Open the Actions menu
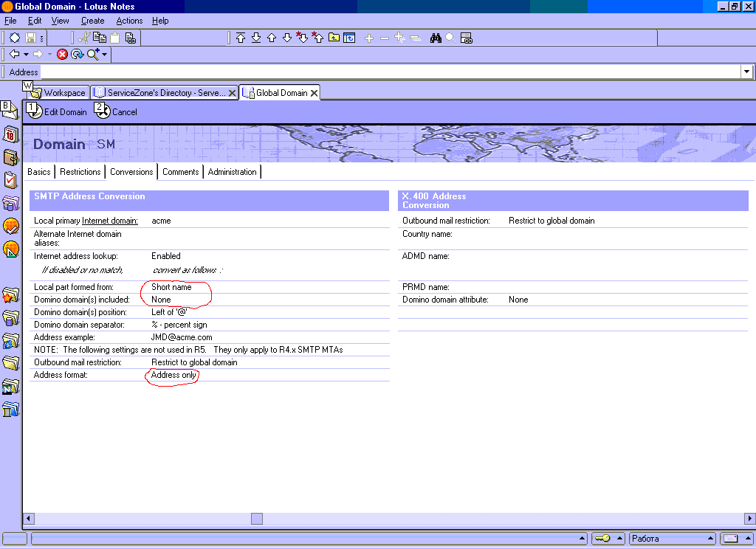Image resolution: width=756 pixels, height=549 pixels. click(x=129, y=21)
